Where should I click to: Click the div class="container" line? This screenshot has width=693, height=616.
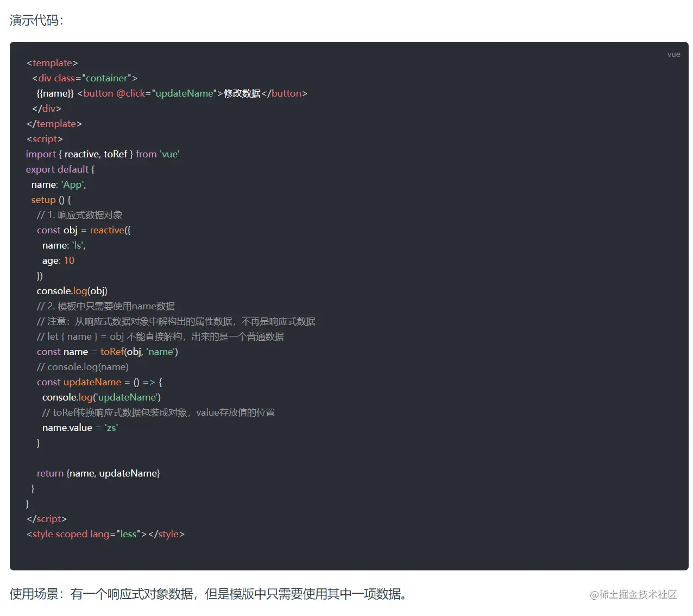click(x=84, y=78)
